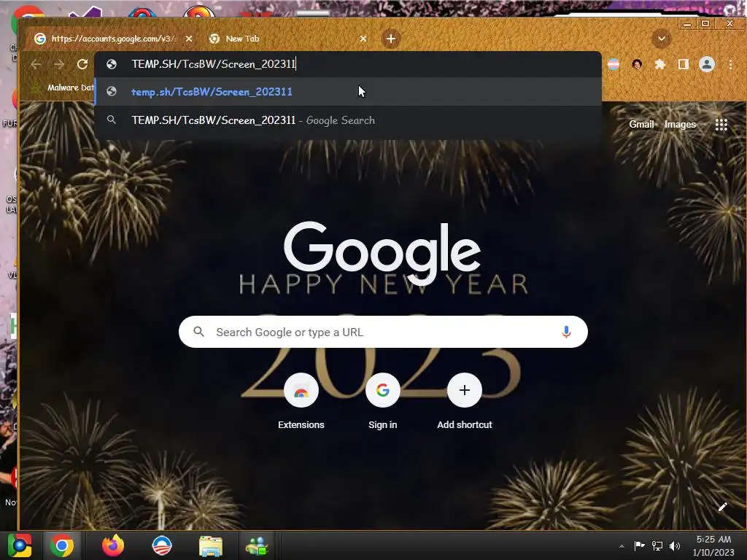The height and width of the screenshot is (560, 747).
Task: Switch to the accounts.google.com tab
Action: [x=112, y=39]
